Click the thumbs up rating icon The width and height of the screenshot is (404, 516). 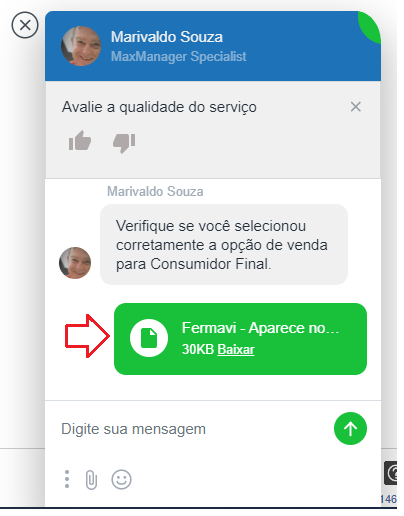[x=80, y=141]
